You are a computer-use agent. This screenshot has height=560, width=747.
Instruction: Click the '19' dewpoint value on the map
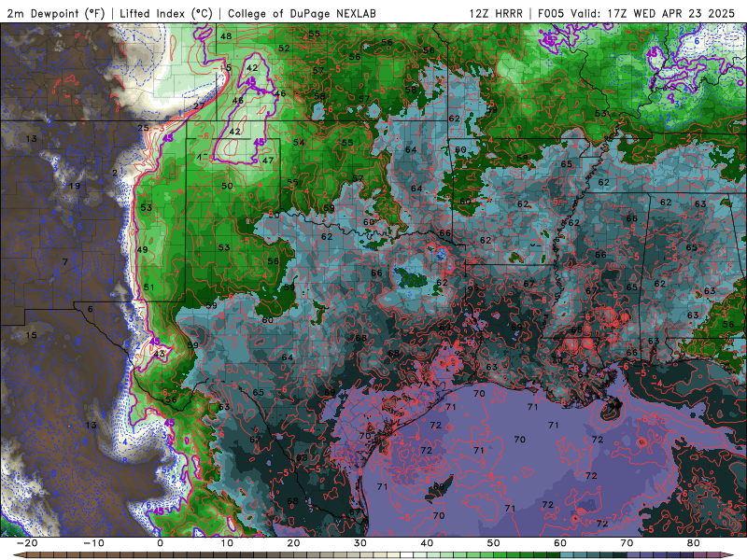pos(75,186)
